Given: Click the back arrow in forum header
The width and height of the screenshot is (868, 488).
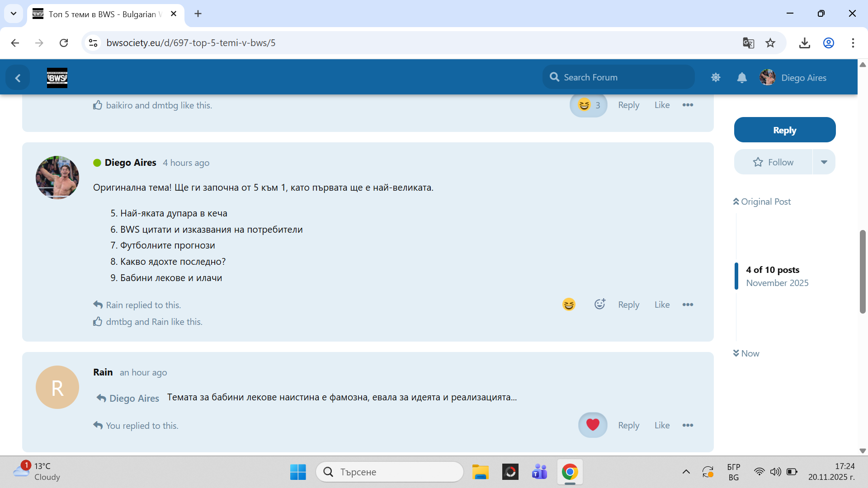Looking at the screenshot, I should 18,78.
